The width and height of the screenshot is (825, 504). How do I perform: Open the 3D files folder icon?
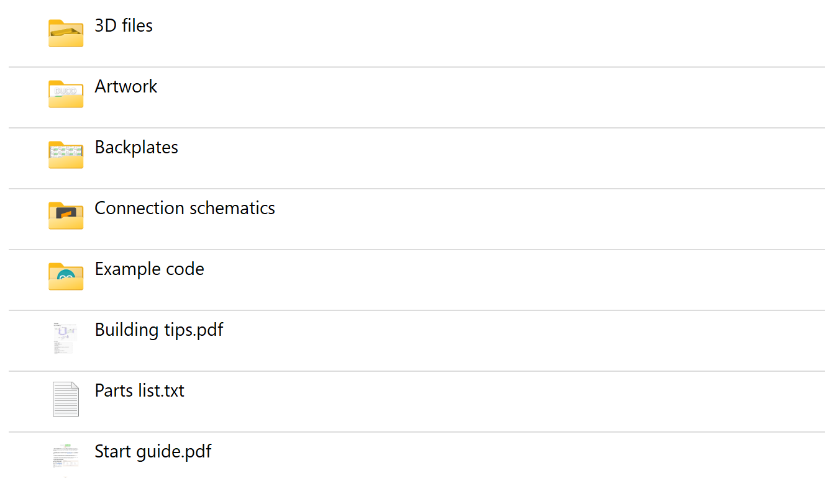click(x=66, y=33)
